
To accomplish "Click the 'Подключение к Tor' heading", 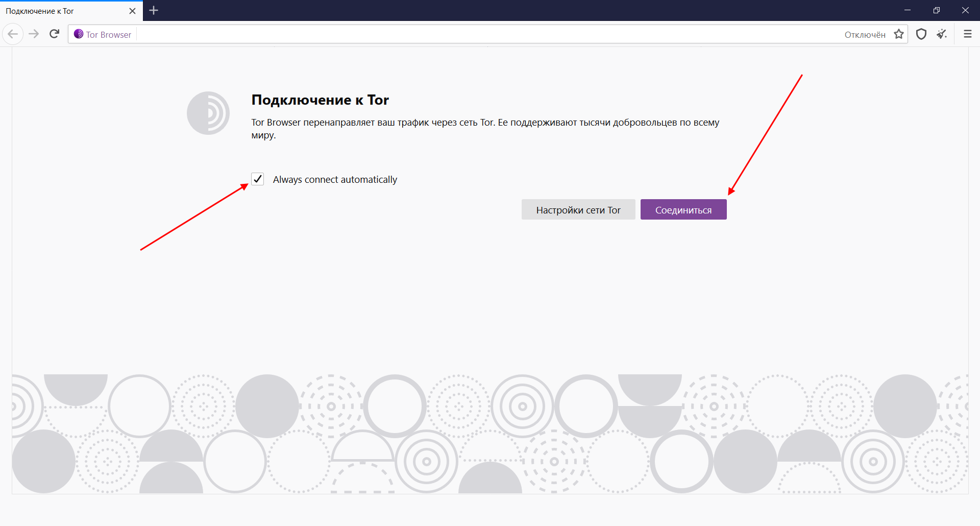I will tap(320, 100).
